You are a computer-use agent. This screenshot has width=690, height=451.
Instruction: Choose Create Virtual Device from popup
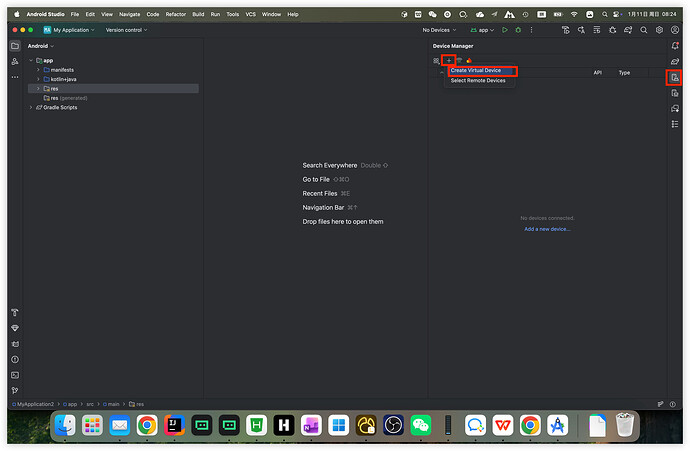(480, 70)
